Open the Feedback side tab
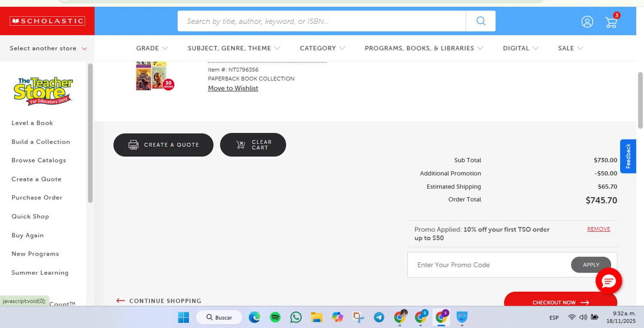Viewport: 644px width, 328px height. tap(628, 156)
